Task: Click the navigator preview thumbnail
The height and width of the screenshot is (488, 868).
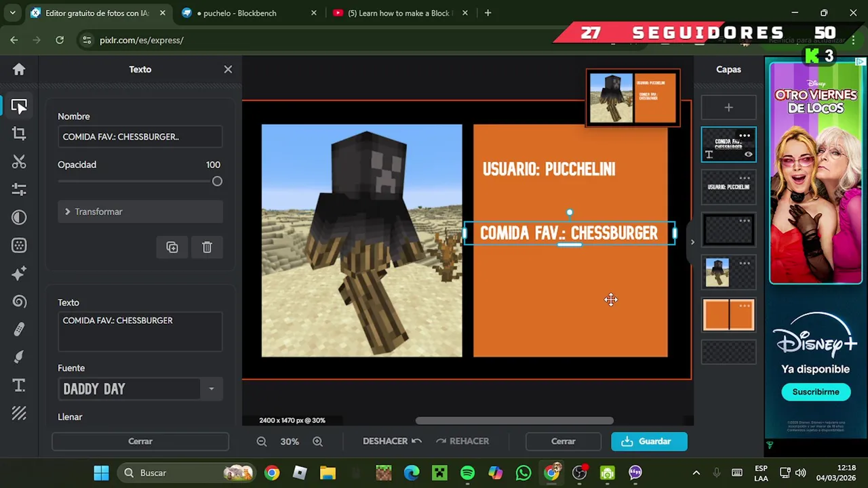Action: pyautogui.click(x=633, y=98)
